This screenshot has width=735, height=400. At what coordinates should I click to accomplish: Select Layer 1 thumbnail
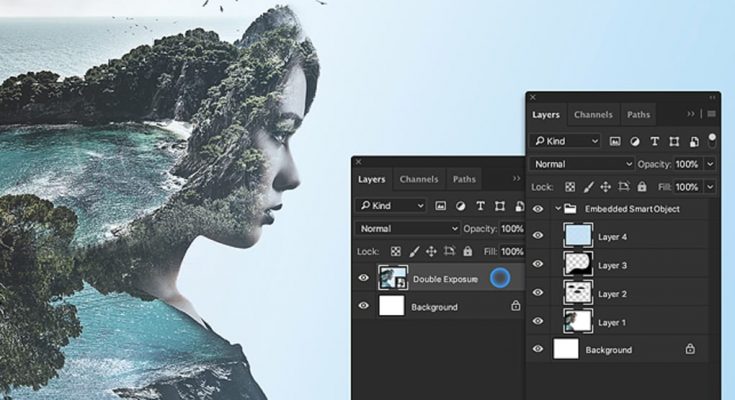[578, 321]
